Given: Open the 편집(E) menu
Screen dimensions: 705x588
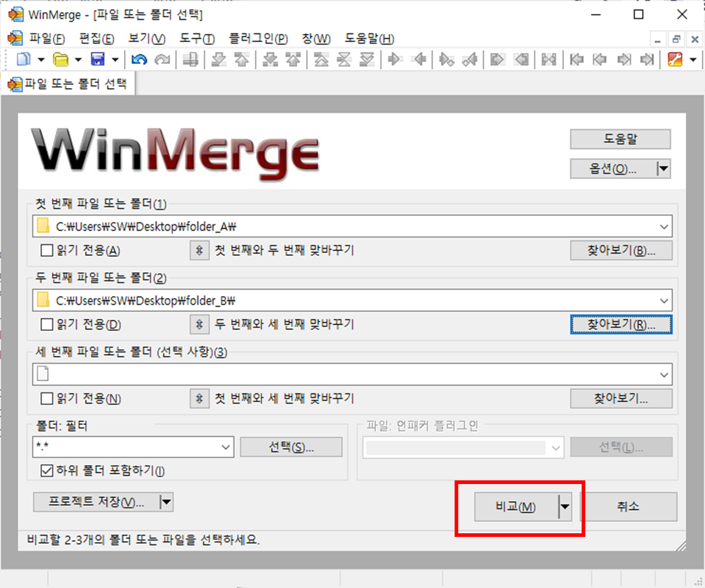Looking at the screenshot, I should [x=97, y=39].
